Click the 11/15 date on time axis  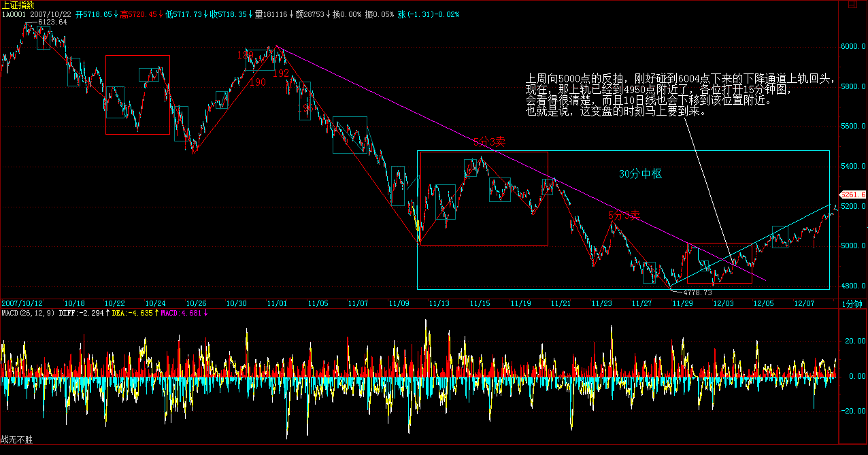[480, 303]
